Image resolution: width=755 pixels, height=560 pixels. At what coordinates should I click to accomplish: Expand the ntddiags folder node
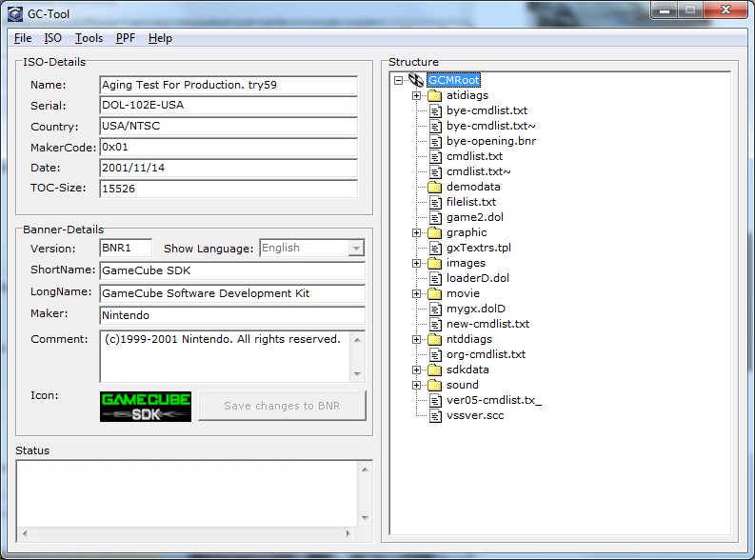coord(416,339)
